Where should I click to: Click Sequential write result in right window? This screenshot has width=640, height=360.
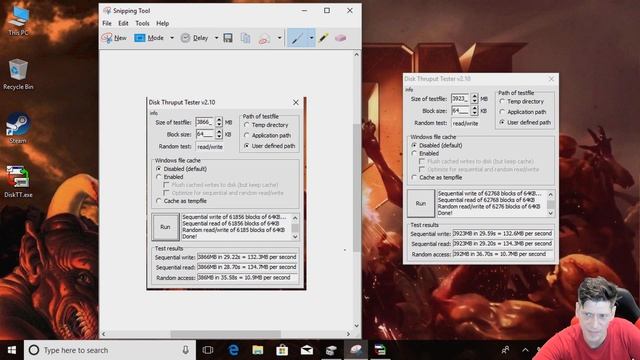(502, 233)
